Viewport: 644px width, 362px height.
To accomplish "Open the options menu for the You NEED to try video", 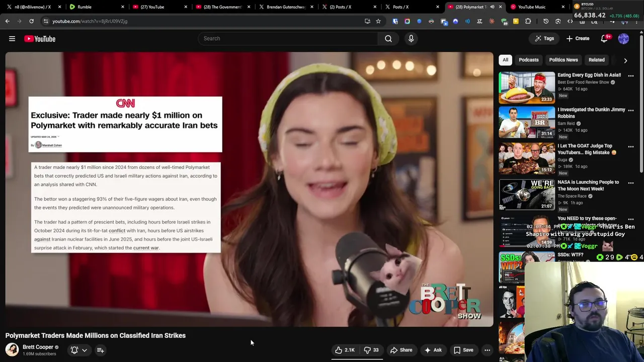I will [x=630, y=219].
